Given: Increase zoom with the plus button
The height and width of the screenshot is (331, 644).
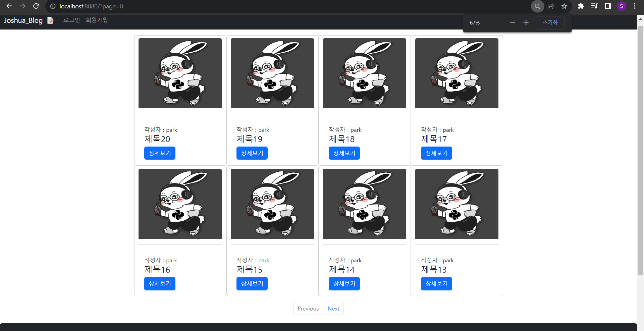Looking at the screenshot, I should pyautogui.click(x=526, y=23).
